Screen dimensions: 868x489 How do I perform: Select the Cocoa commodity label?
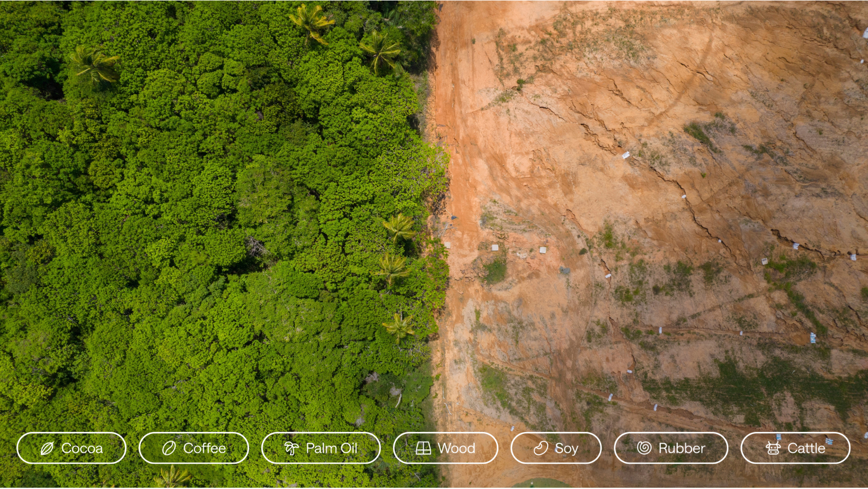(82, 448)
